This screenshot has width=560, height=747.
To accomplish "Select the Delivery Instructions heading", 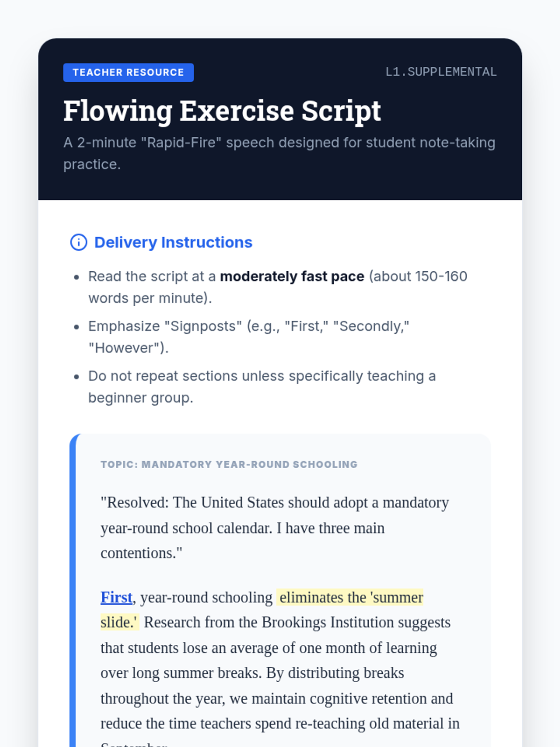I will (173, 242).
